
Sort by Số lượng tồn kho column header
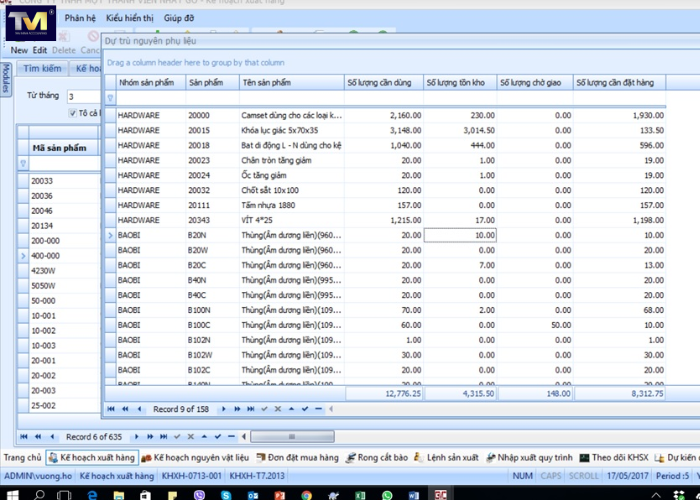tap(460, 83)
